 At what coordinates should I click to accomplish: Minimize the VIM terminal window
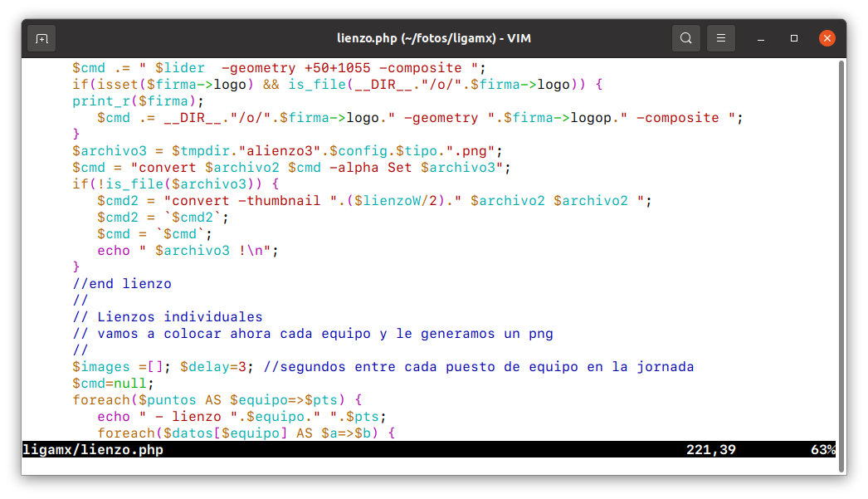(x=761, y=39)
